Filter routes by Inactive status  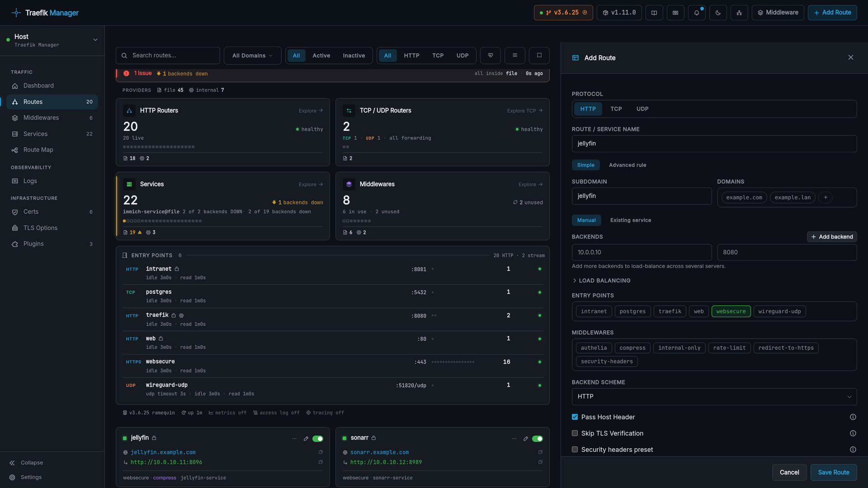pos(354,56)
